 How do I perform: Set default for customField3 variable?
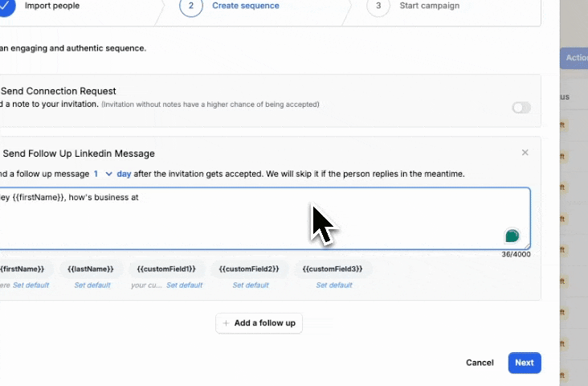pos(334,285)
